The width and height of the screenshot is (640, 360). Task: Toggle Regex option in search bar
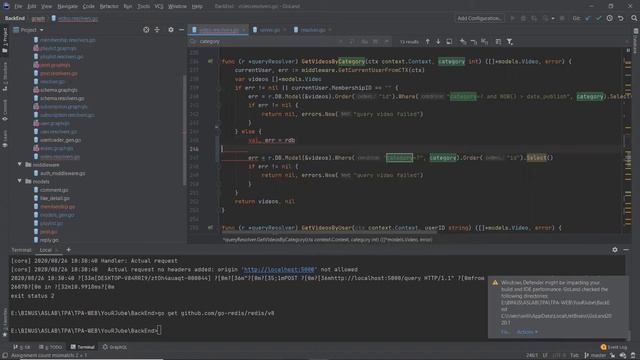pyautogui.click(x=386, y=42)
